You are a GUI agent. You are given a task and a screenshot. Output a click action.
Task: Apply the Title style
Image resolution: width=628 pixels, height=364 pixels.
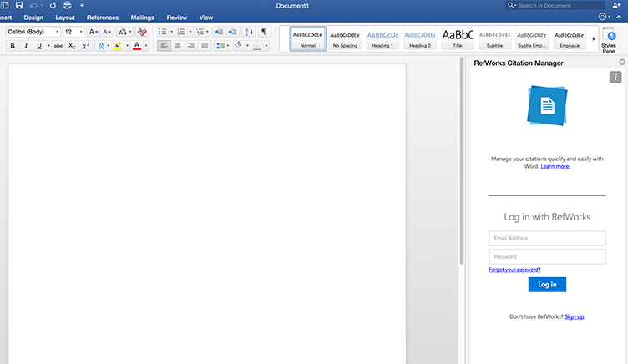pyautogui.click(x=458, y=38)
